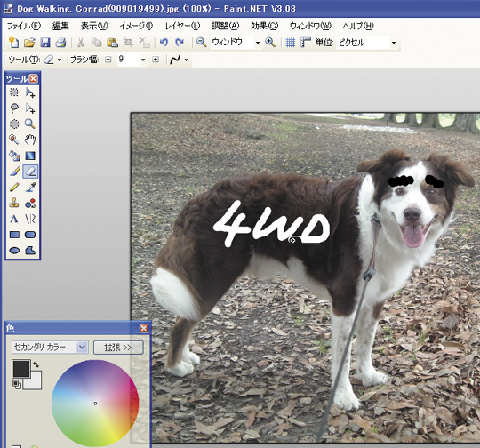Save the image with floppy icon

[45, 43]
